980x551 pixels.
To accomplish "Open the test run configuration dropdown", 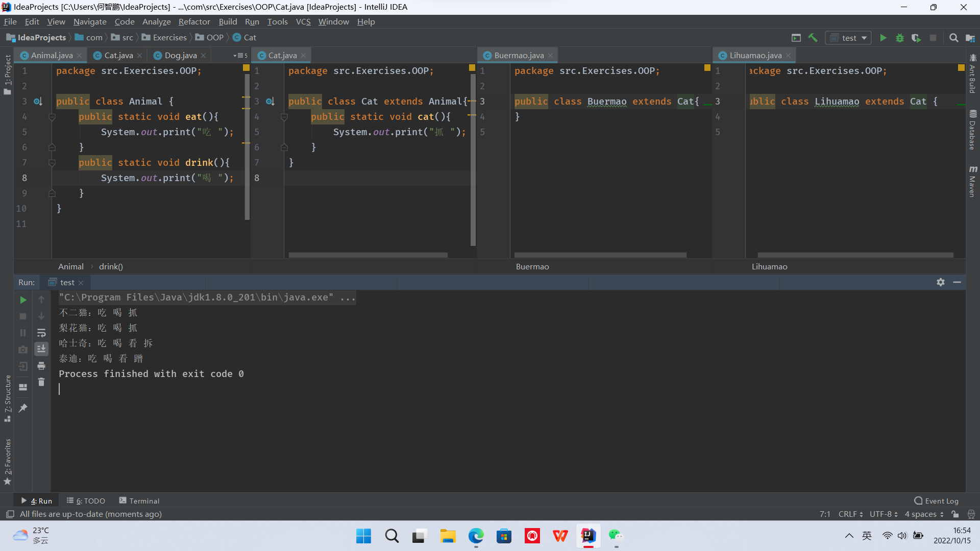I will point(848,38).
